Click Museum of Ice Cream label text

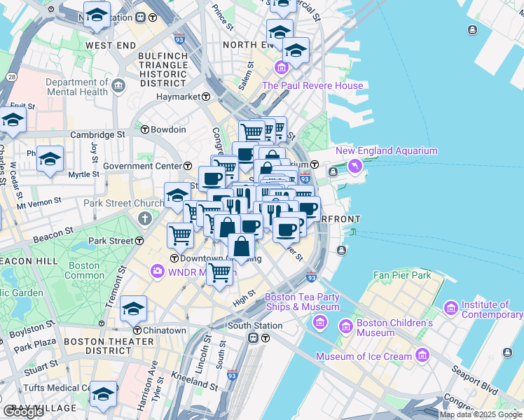coord(364,356)
